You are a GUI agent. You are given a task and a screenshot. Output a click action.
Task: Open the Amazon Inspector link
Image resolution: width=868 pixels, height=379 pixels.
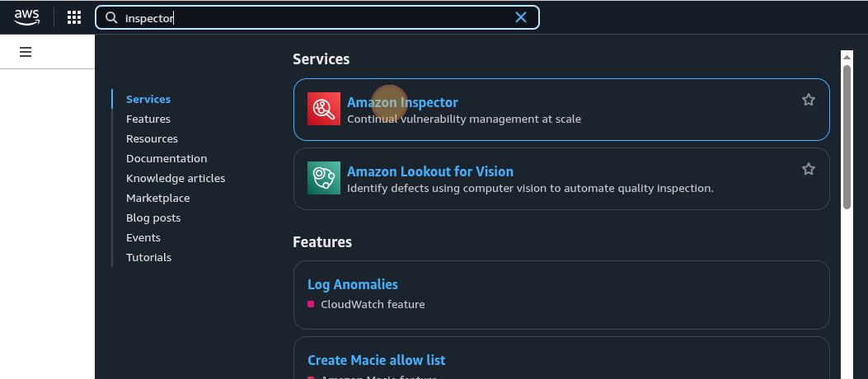[x=402, y=102]
